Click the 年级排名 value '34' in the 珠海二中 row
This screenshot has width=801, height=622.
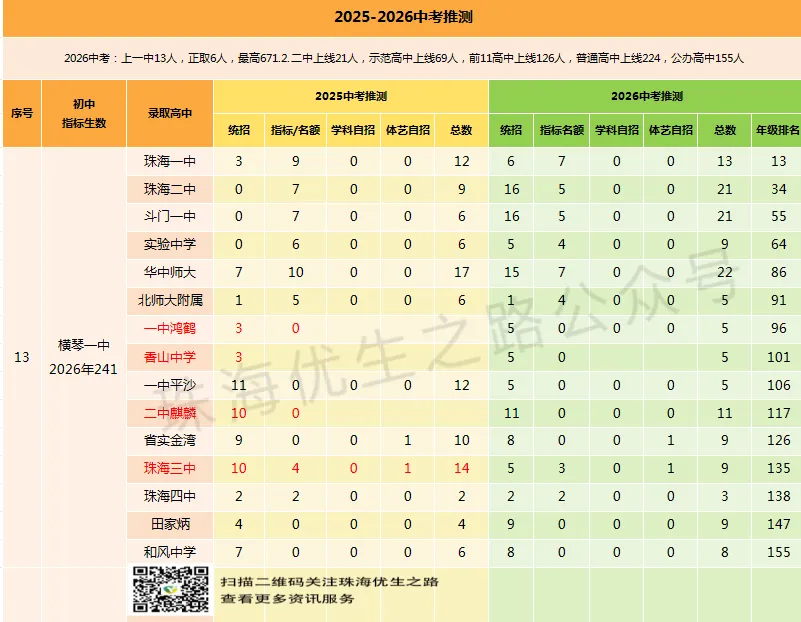[x=779, y=189]
